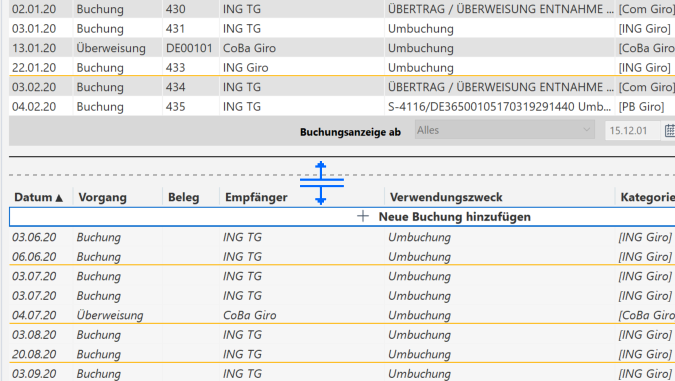The width and height of the screenshot is (675, 381).
Task: Click purpose 'S-4116/DE36500105170319291440 Umb...'
Action: coord(499,106)
